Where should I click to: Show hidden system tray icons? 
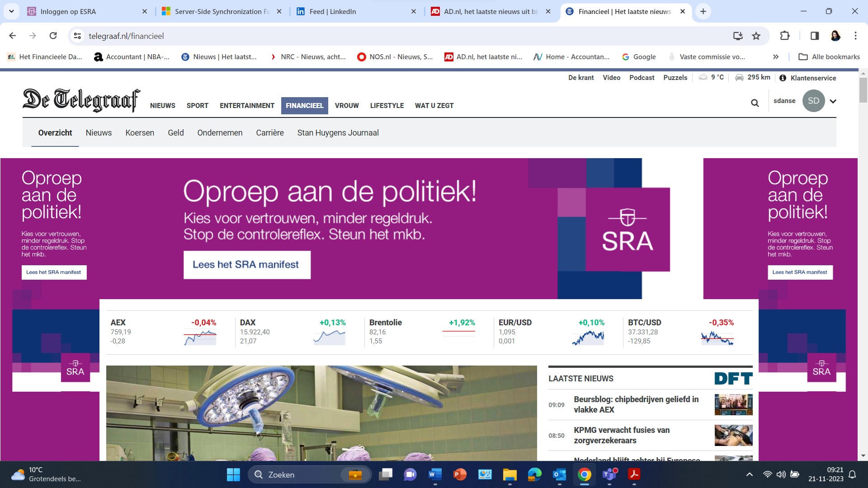(x=750, y=474)
